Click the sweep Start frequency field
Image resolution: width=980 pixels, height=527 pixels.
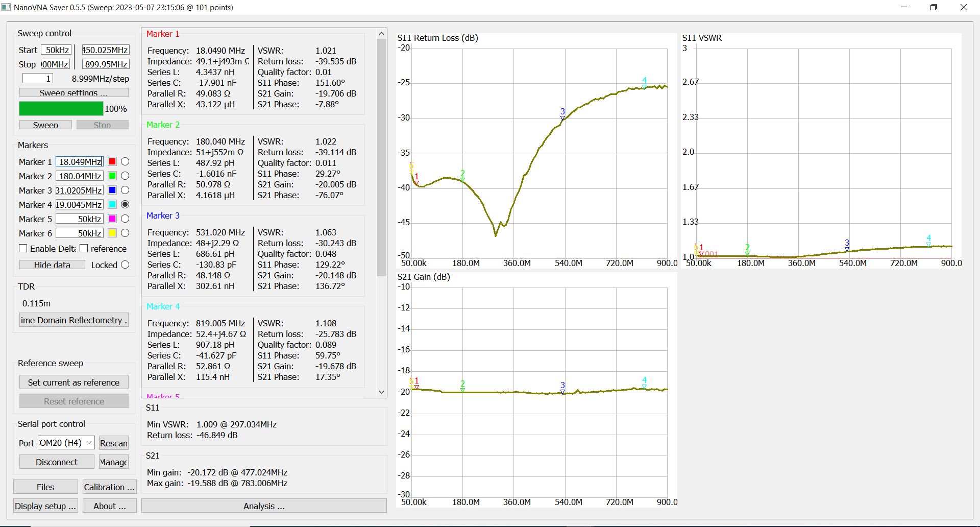point(57,50)
